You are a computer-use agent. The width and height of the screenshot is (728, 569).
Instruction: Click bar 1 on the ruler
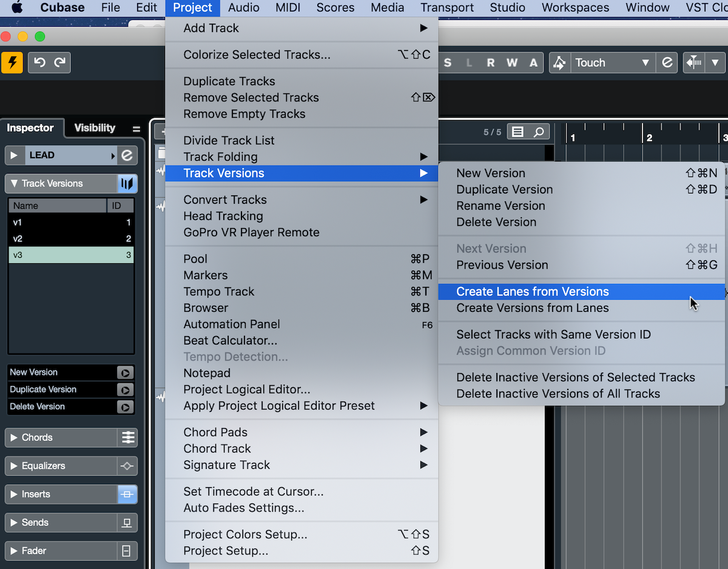coord(573,138)
